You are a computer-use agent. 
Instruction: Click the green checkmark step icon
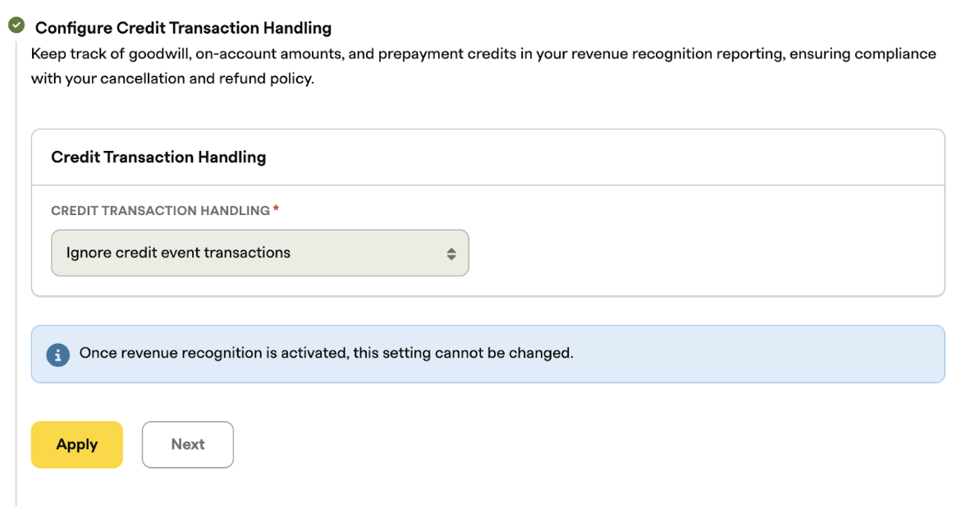[x=16, y=25]
